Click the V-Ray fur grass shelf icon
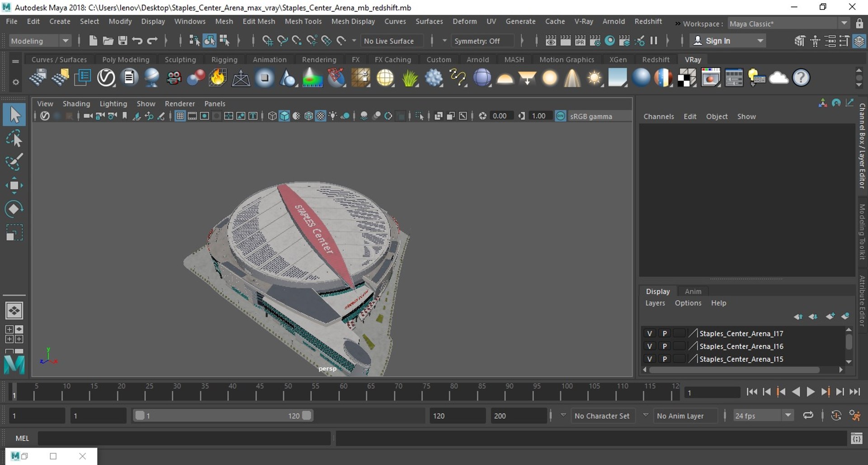This screenshot has width=868, height=465. 410,78
